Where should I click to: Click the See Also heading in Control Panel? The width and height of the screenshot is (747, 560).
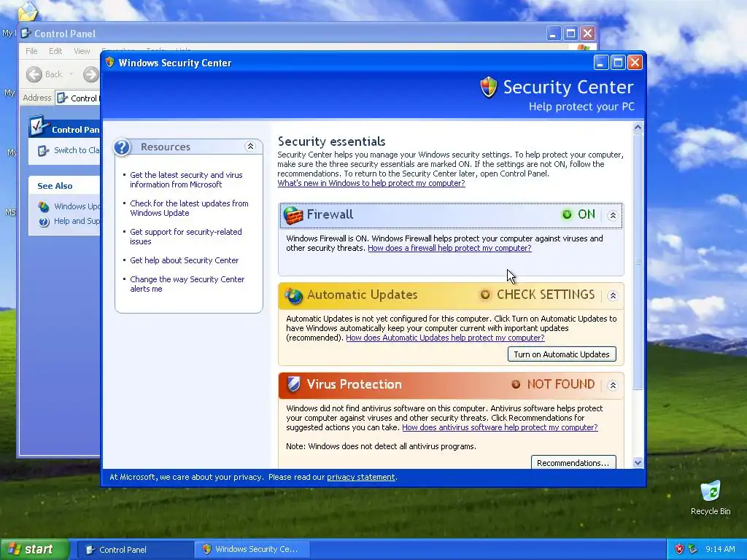coord(55,186)
